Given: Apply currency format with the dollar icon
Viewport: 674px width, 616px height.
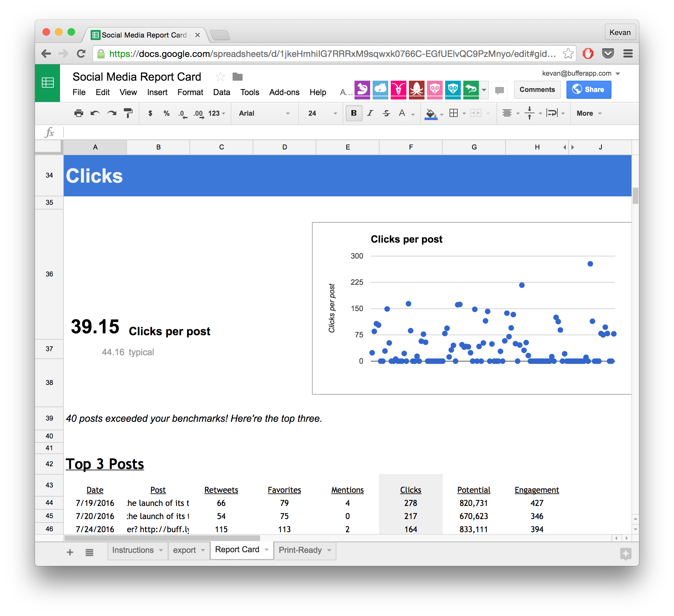Looking at the screenshot, I should tap(150, 114).
